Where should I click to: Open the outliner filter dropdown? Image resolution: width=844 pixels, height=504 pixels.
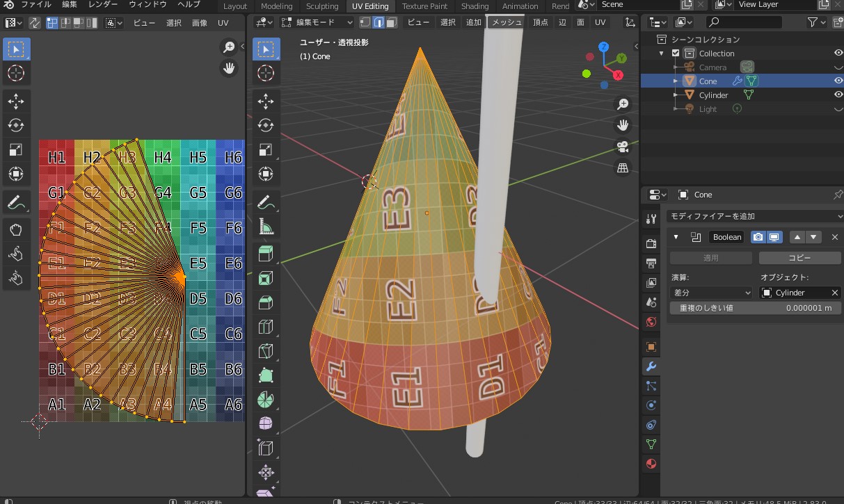click(816, 22)
